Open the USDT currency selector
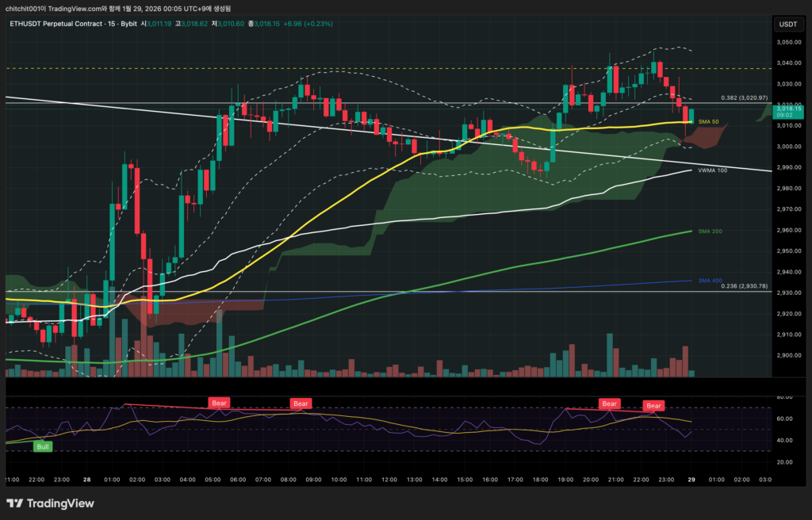This screenshot has height=520, width=812. click(x=787, y=24)
